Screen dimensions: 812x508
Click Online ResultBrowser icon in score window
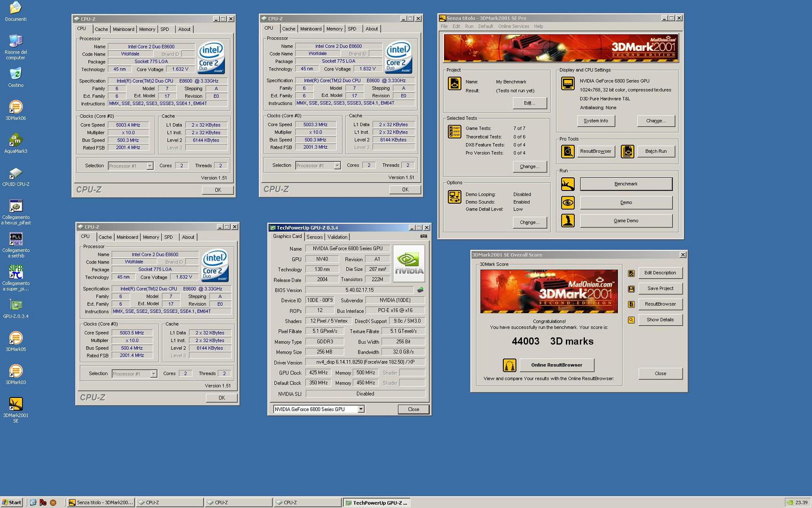(509, 365)
